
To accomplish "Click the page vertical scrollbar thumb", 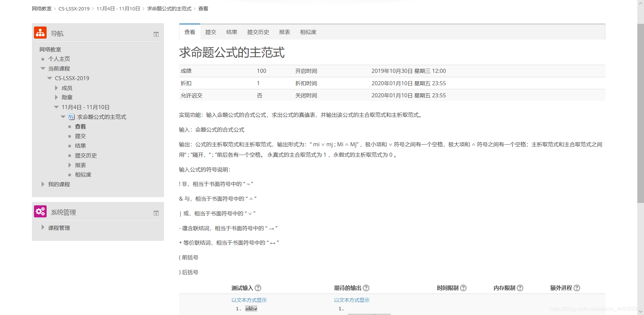I will pyautogui.click(x=640, y=113).
